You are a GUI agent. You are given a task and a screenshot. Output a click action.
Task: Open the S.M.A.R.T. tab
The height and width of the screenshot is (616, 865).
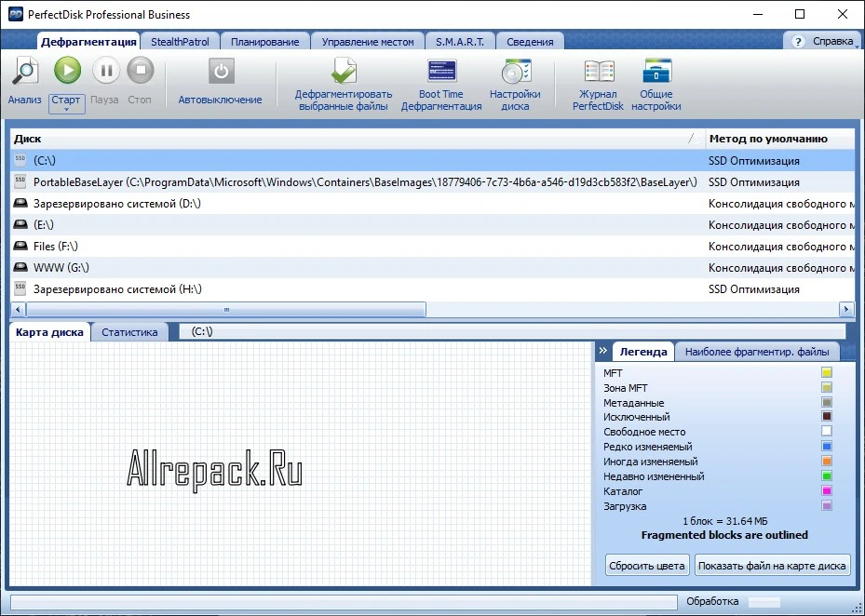[460, 42]
